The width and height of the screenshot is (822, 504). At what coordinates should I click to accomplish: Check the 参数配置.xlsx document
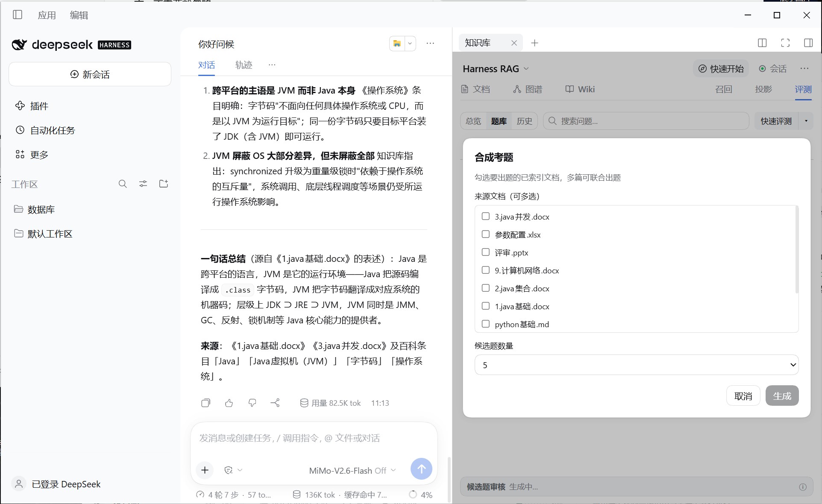coord(485,234)
